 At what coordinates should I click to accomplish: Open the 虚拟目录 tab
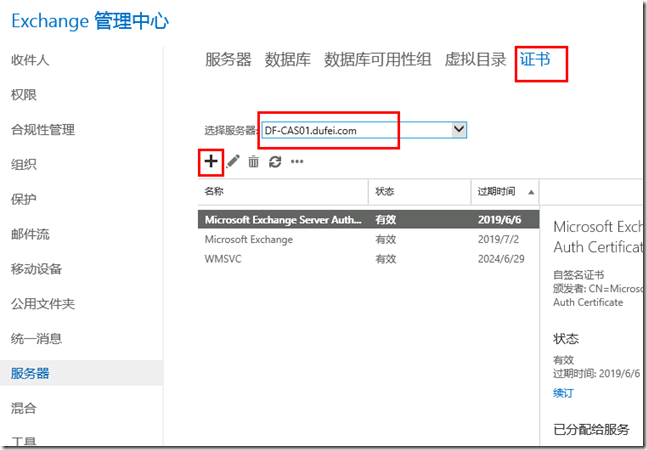(x=475, y=59)
